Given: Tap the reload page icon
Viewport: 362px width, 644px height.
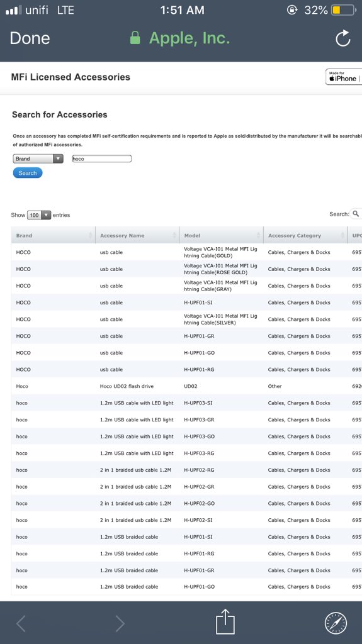Looking at the screenshot, I should (342, 38).
